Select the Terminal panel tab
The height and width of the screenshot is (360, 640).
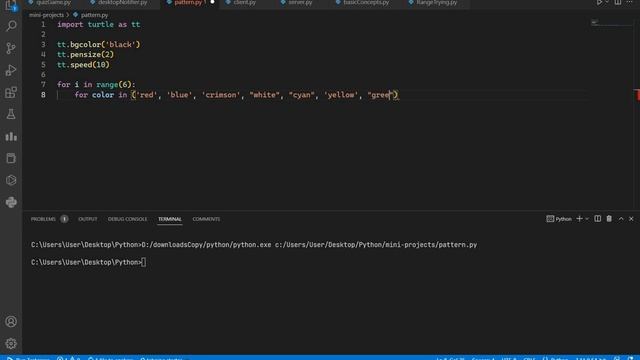coord(170,219)
